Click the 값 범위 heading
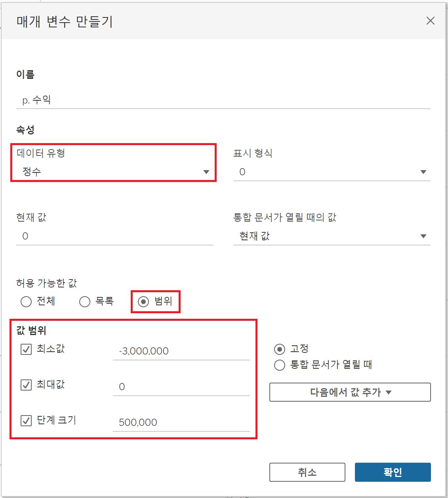 pos(32,330)
